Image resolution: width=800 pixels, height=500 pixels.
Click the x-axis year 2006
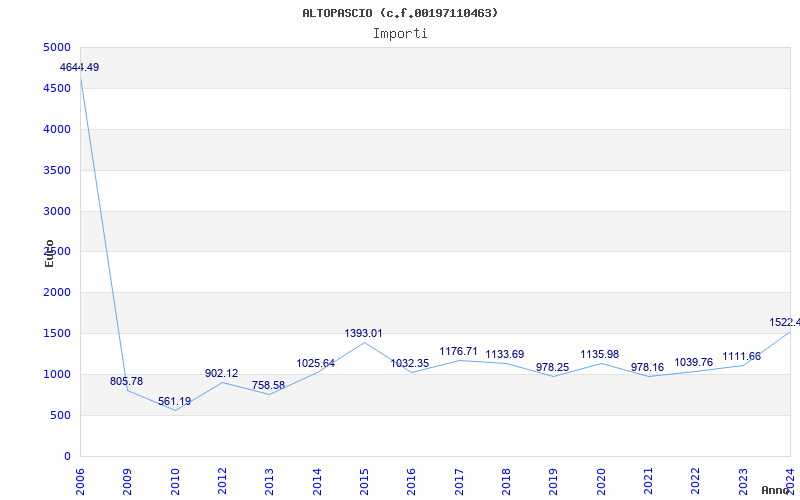click(80, 482)
